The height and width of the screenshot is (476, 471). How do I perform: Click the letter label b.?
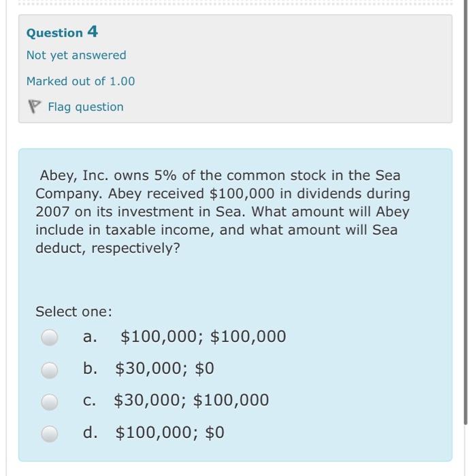[91, 368]
